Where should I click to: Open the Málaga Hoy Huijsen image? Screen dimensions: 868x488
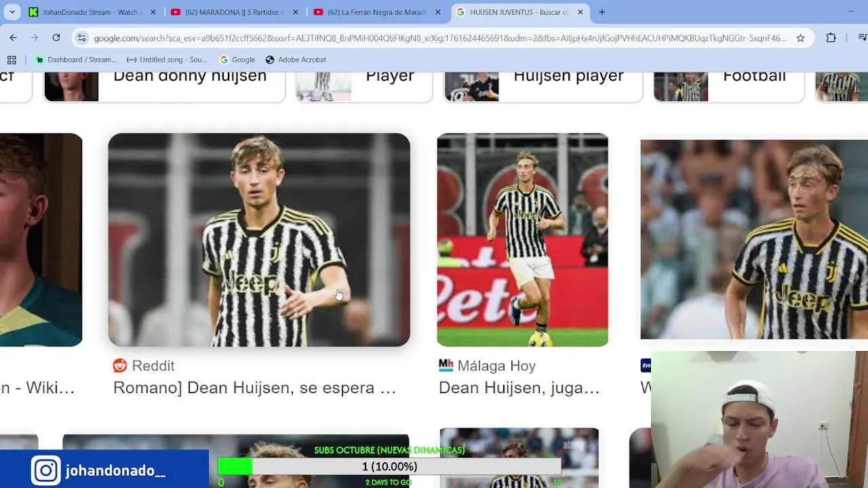point(522,240)
